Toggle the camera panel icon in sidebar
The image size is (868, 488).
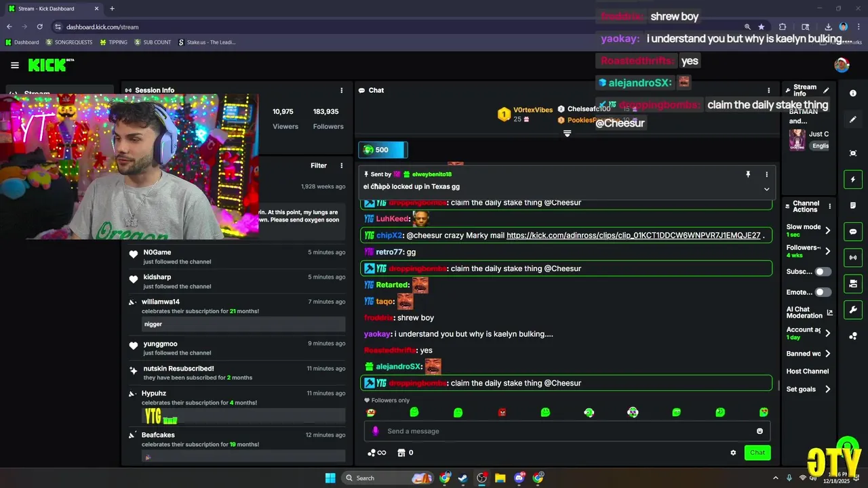pos(853,283)
